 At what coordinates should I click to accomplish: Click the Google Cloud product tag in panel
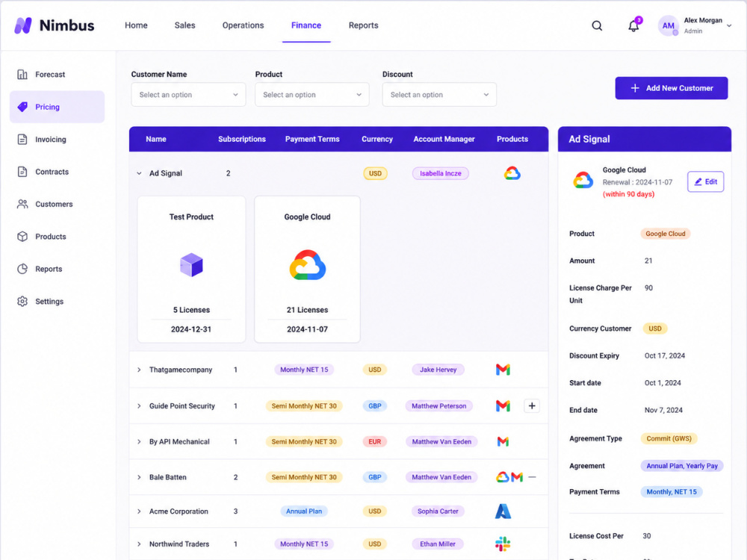pos(666,234)
